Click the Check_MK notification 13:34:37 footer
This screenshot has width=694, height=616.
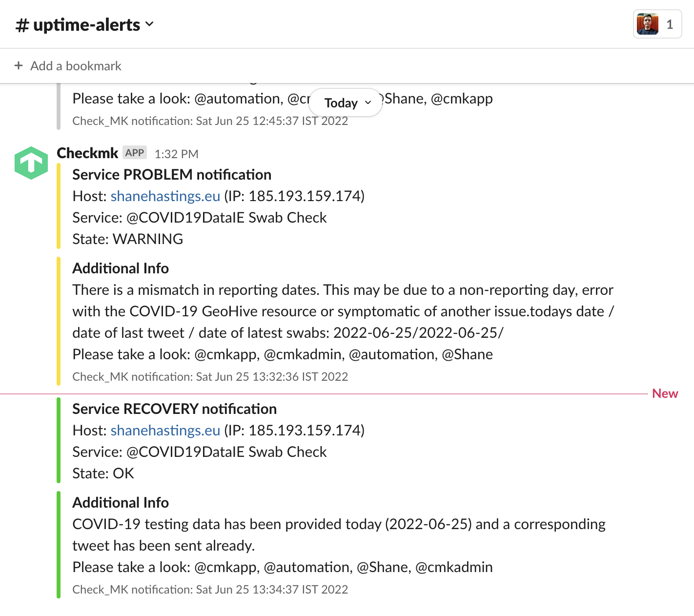(210, 590)
